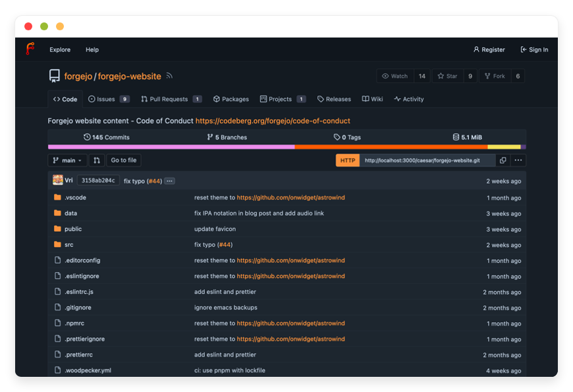Image resolution: width=573 pixels, height=392 pixels.
Task: Click the orange segment of language bar
Action: point(391,147)
